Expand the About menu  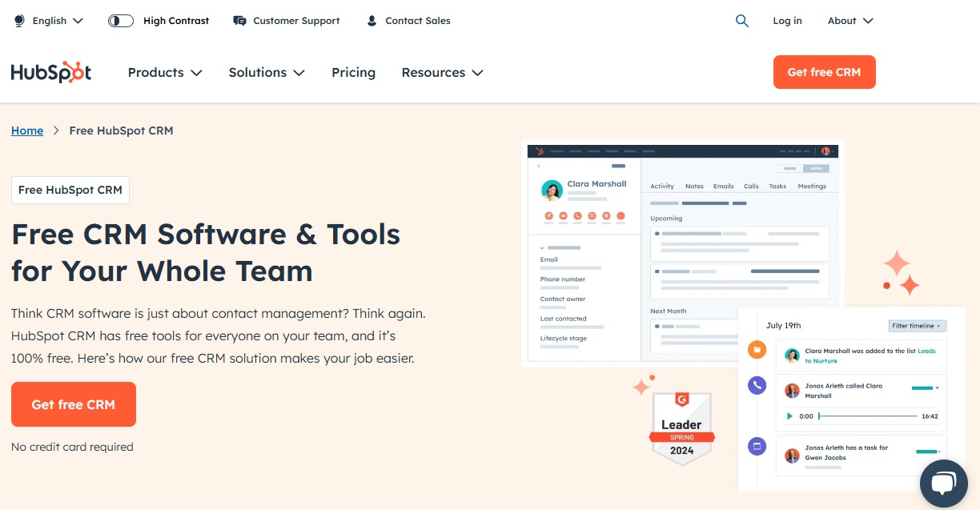tap(850, 21)
